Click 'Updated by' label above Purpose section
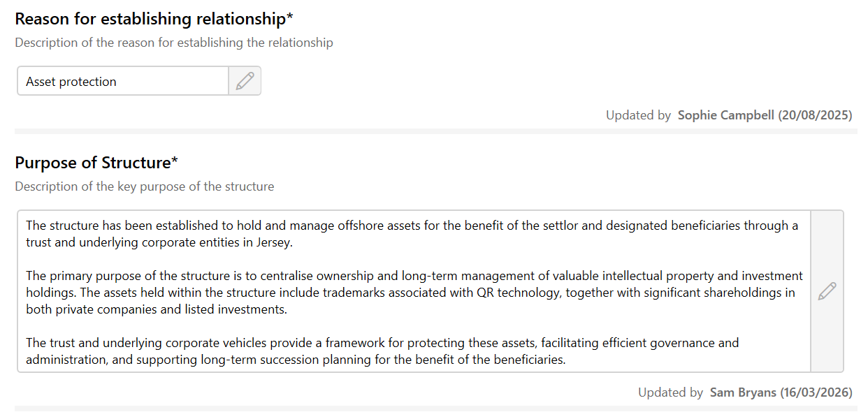868x419 pixels. click(638, 115)
